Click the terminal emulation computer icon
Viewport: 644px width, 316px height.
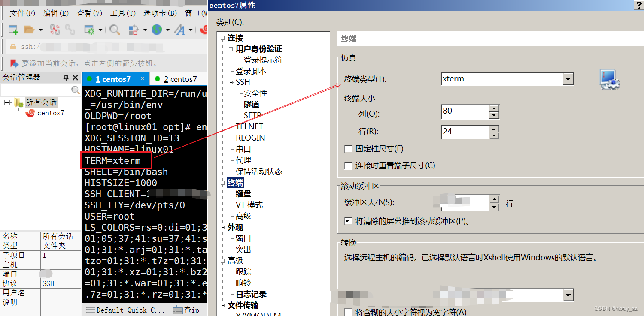[610, 80]
